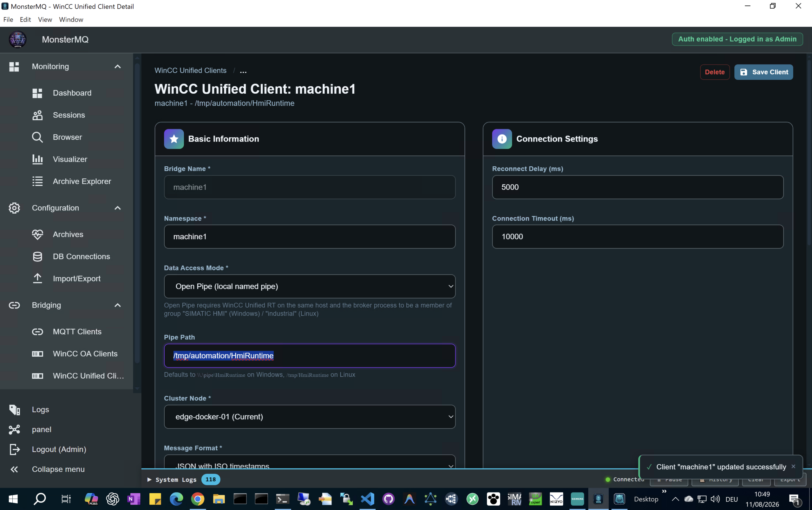Open Microsoft Edge from the taskbar

tap(176, 499)
